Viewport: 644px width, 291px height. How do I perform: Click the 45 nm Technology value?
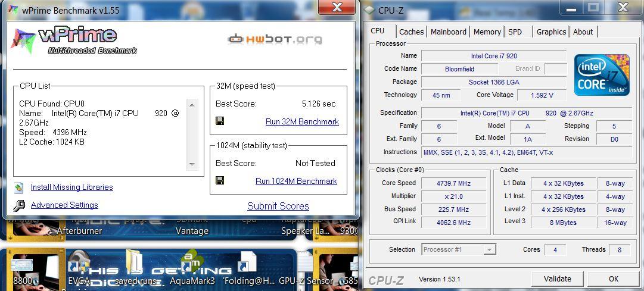[x=441, y=95]
